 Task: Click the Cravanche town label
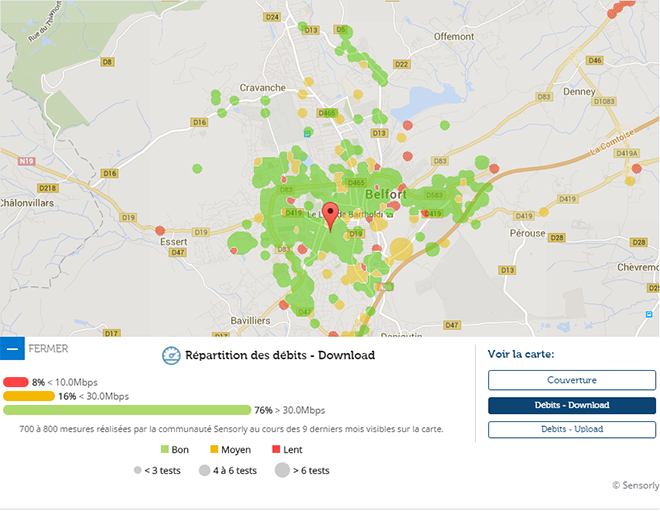click(x=263, y=88)
